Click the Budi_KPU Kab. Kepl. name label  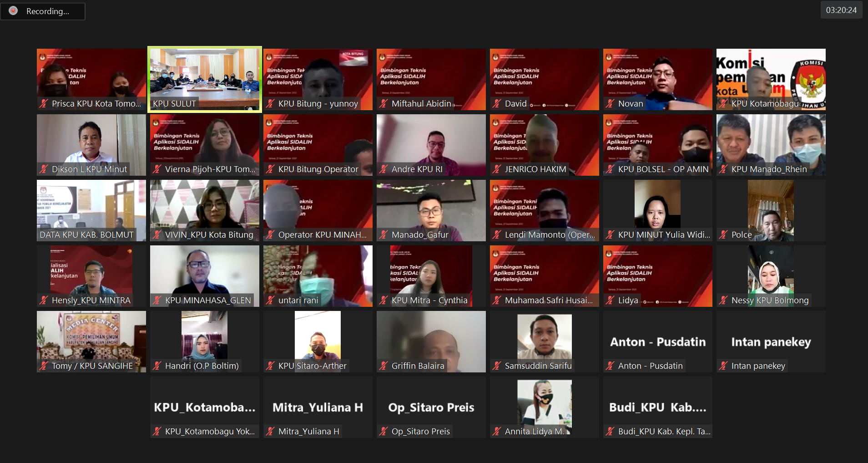[x=664, y=432]
